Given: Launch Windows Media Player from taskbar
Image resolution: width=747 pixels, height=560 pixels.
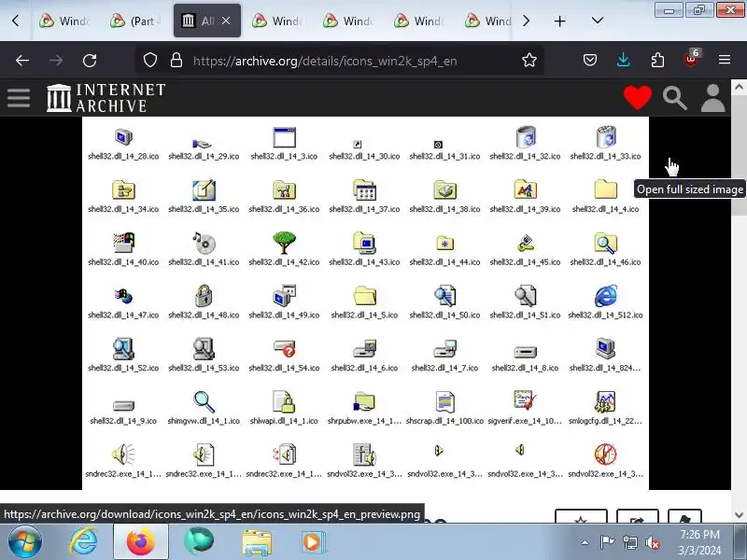Looking at the screenshot, I should (x=313, y=542).
